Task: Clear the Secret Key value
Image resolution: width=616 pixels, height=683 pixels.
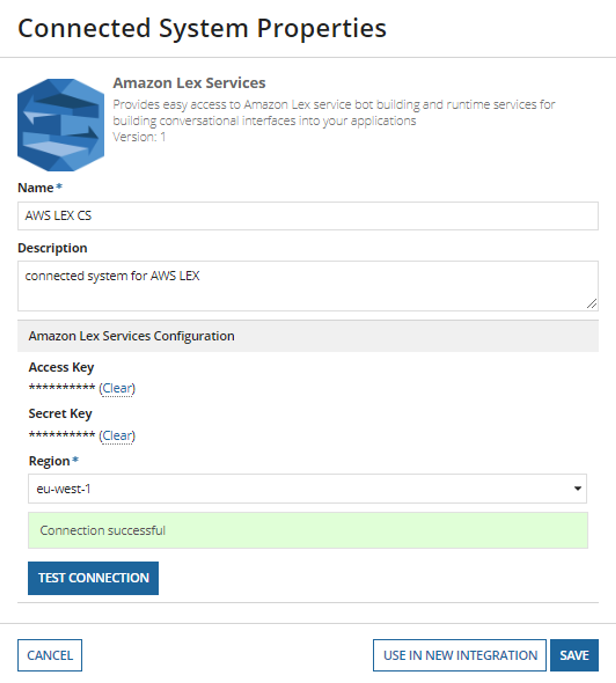Action: pyautogui.click(x=117, y=435)
